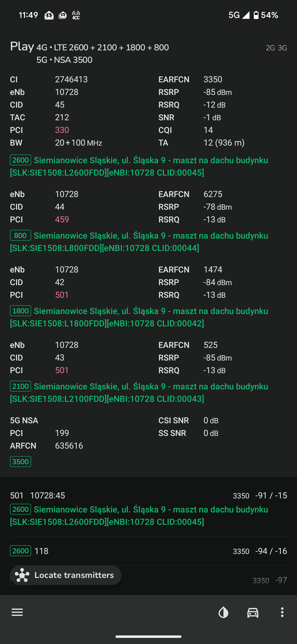The height and width of the screenshot is (644, 297).
Task: Open site link SLK:SIE1508:L800FDD CLID:00044
Action: pos(105,248)
